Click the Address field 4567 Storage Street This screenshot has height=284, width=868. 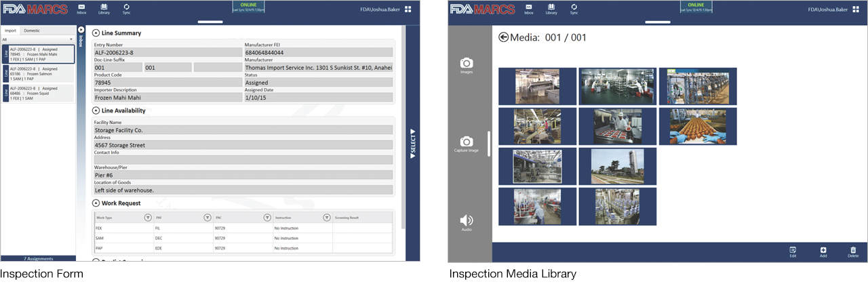point(243,145)
